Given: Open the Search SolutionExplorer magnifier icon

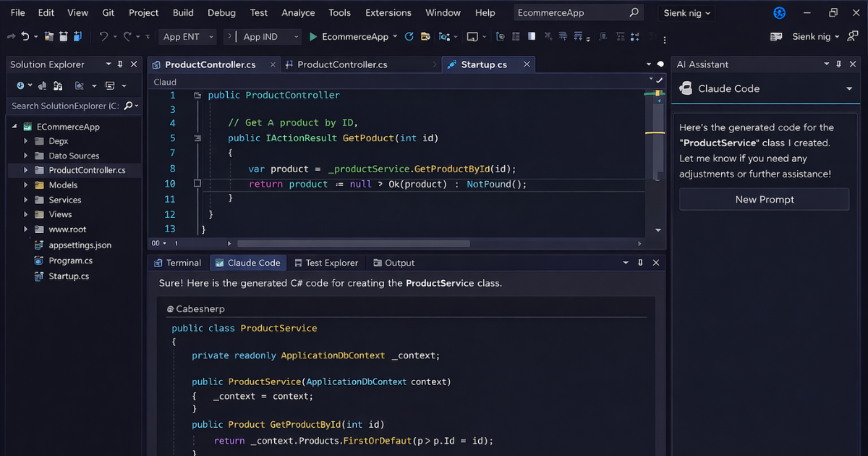Looking at the screenshot, I should (x=127, y=105).
